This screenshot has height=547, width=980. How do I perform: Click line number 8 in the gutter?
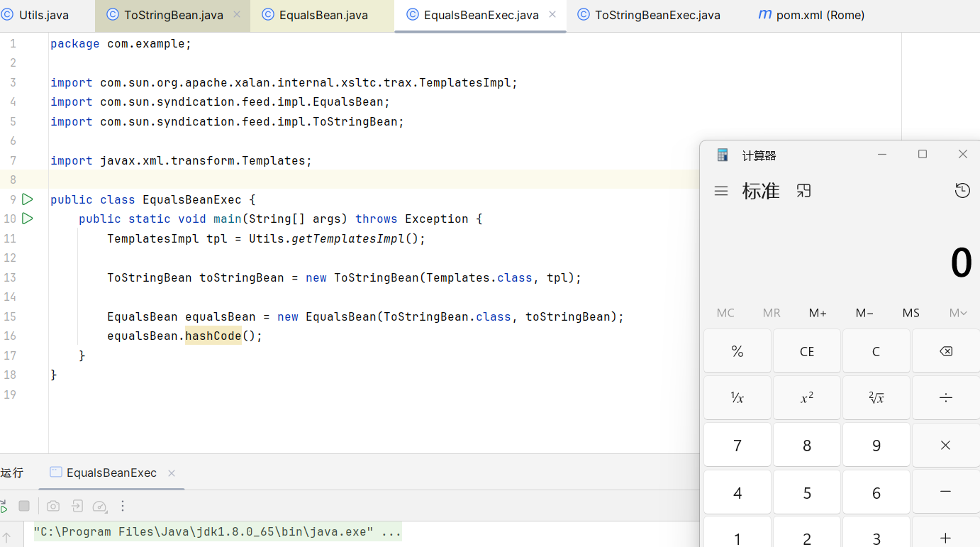click(13, 179)
